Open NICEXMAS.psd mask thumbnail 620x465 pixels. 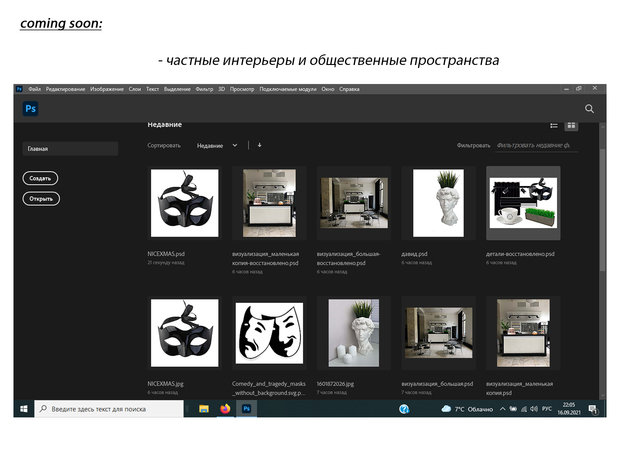pyautogui.click(x=184, y=203)
